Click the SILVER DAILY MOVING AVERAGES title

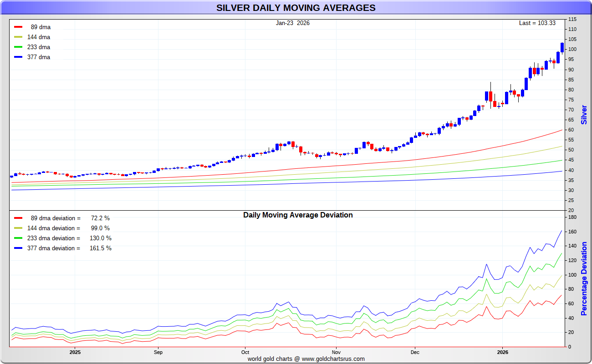pyautogui.click(x=296, y=8)
